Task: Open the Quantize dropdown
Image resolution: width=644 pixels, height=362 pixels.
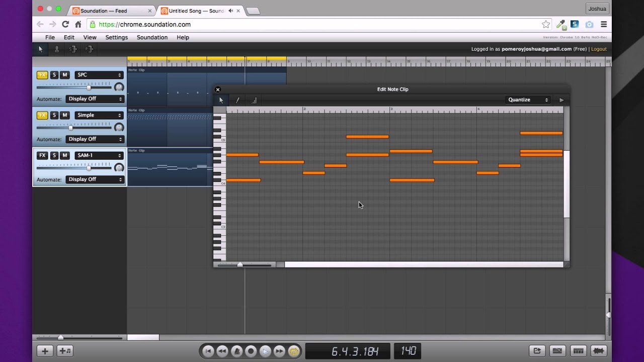Action: coord(528,100)
